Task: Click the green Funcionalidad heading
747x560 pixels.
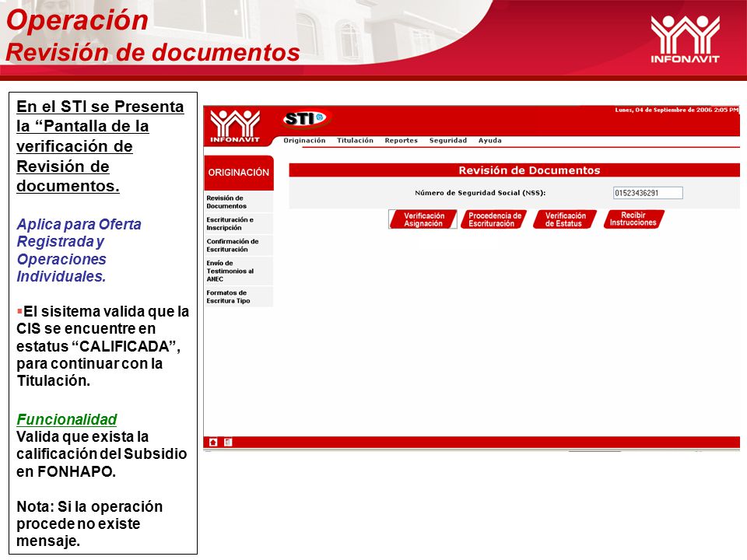Action: coord(67,419)
